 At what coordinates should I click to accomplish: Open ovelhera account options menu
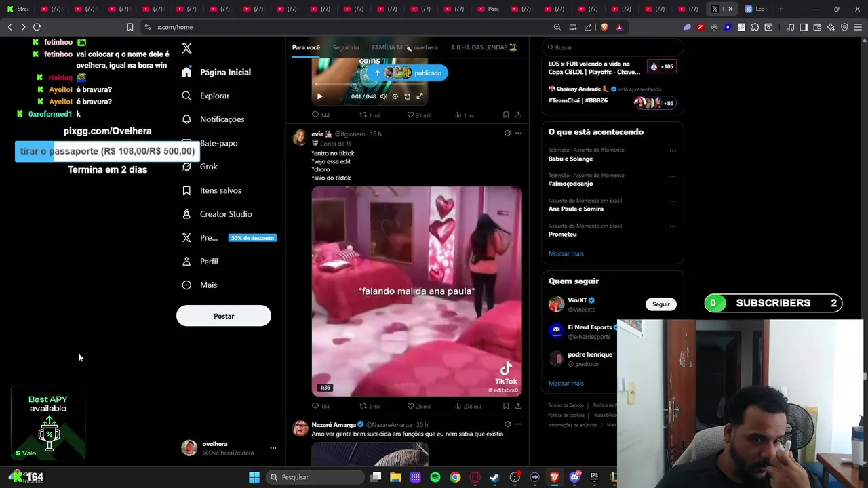(273, 448)
